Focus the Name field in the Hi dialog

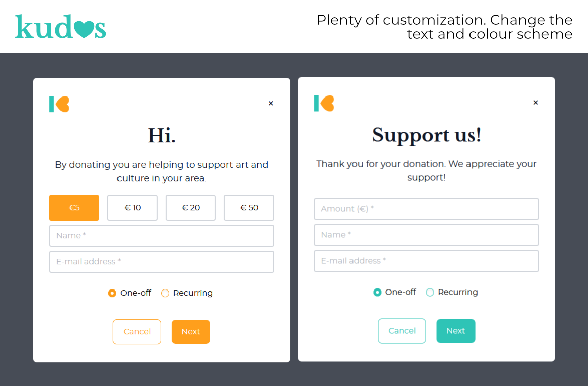(162, 236)
